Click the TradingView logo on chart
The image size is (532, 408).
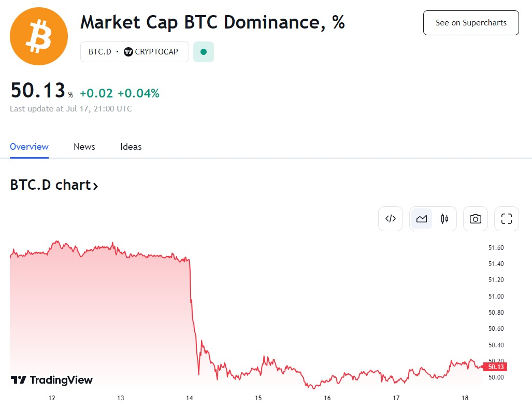coord(52,380)
